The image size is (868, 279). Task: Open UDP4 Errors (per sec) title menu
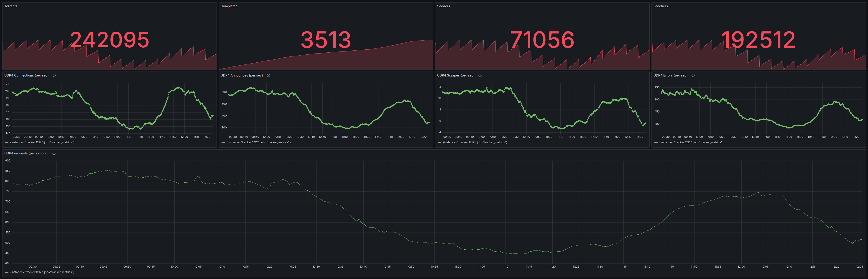point(670,75)
